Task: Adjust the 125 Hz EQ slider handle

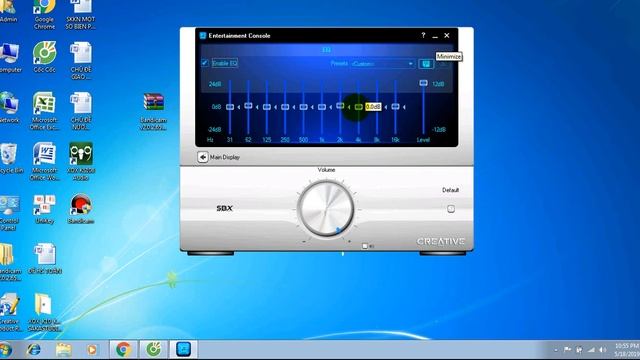Action: [267, 107]
